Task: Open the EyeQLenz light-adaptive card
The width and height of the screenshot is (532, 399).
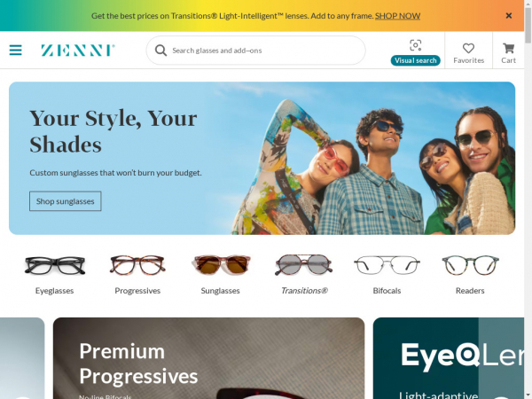Action: [x=448, y=358]
